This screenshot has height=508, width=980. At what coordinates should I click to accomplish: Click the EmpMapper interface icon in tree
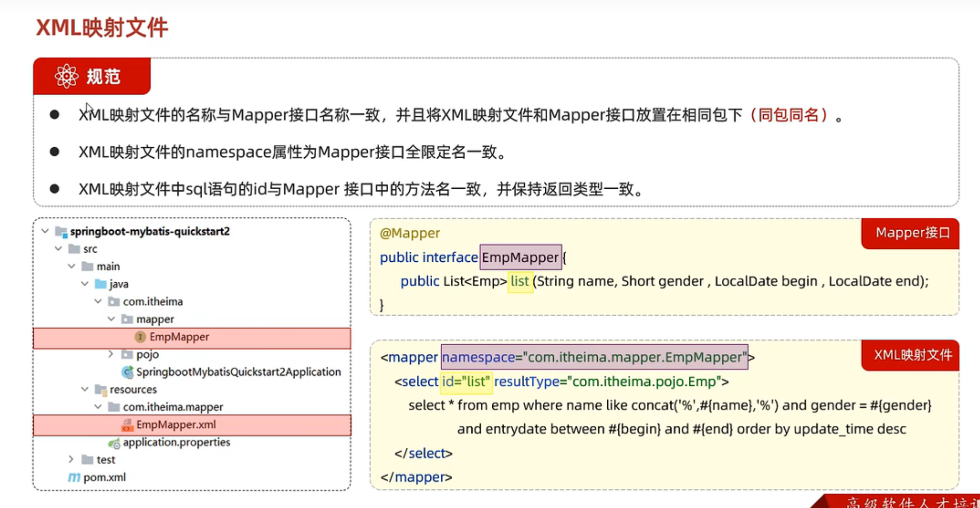(140, 337)
